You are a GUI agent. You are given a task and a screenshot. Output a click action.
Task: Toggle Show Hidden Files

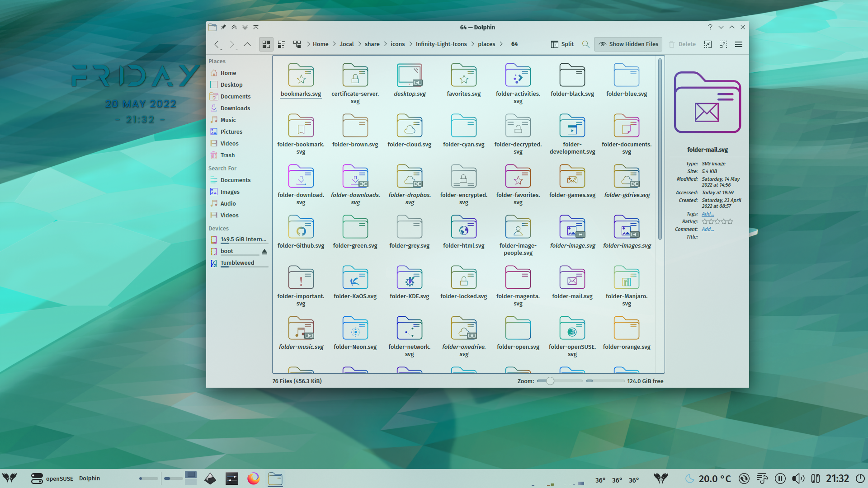[x=627, y=44]
